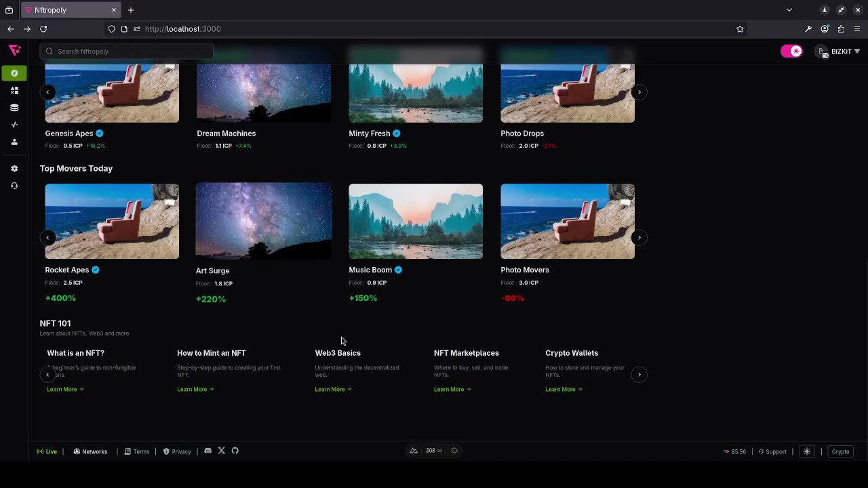Click the Rocket Apes verified badge
This screenshot has width=868, height=488.
(96, 270)
